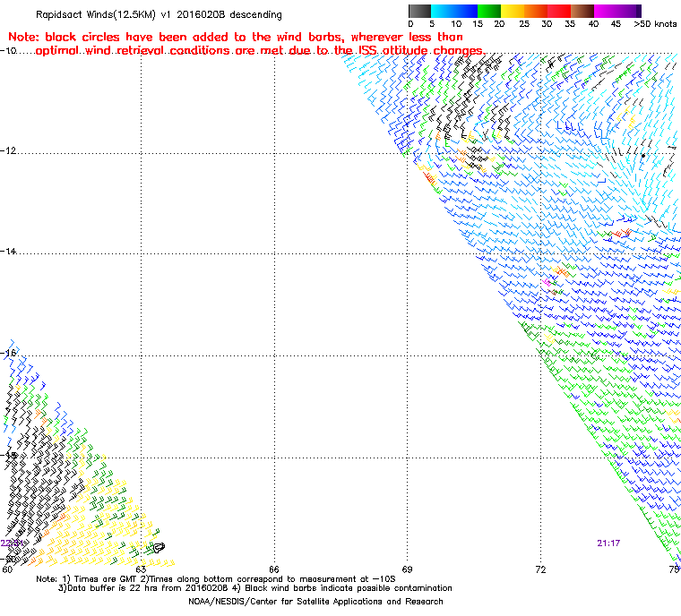Viewport: 681px width, 616px height.
Task: Click the yellow 20-25 knots legend segment
Action: click(x=513, y=11)
